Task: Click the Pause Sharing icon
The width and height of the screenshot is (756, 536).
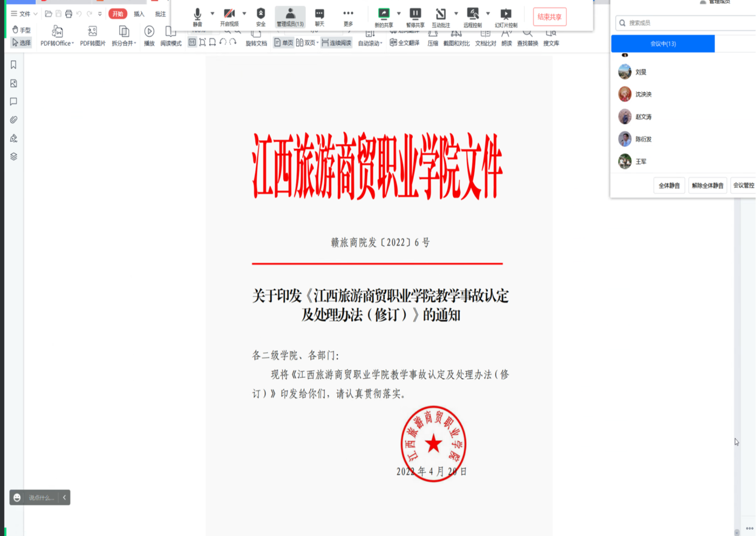Action: (x=415, y=17)
